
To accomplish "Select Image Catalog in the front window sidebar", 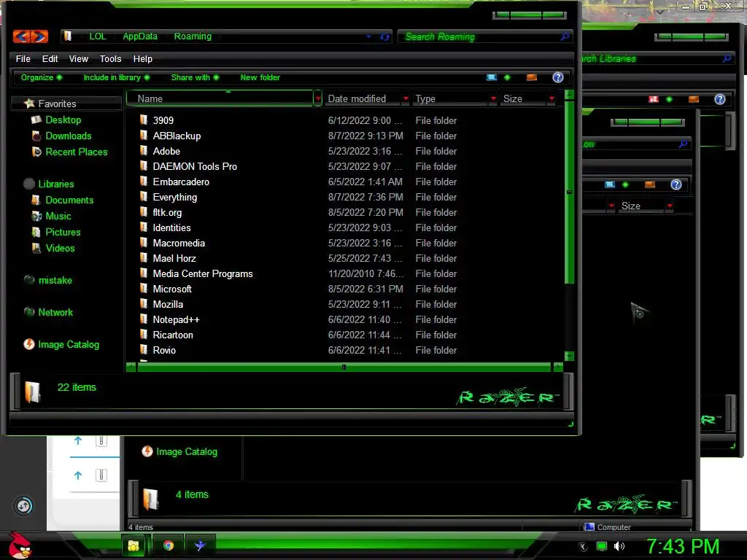I will (69, 344).
